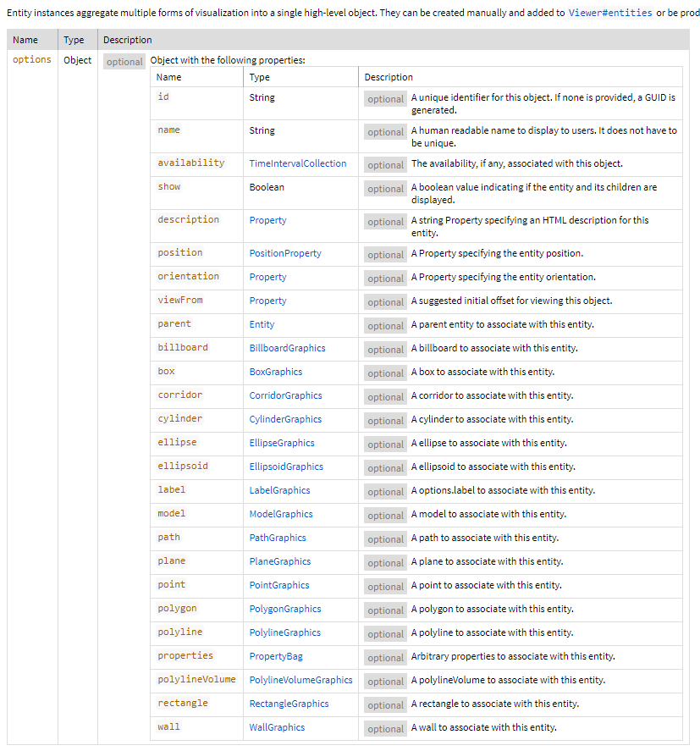
Task: Select the 'cylinder' property name
Action: coord(180,418)
